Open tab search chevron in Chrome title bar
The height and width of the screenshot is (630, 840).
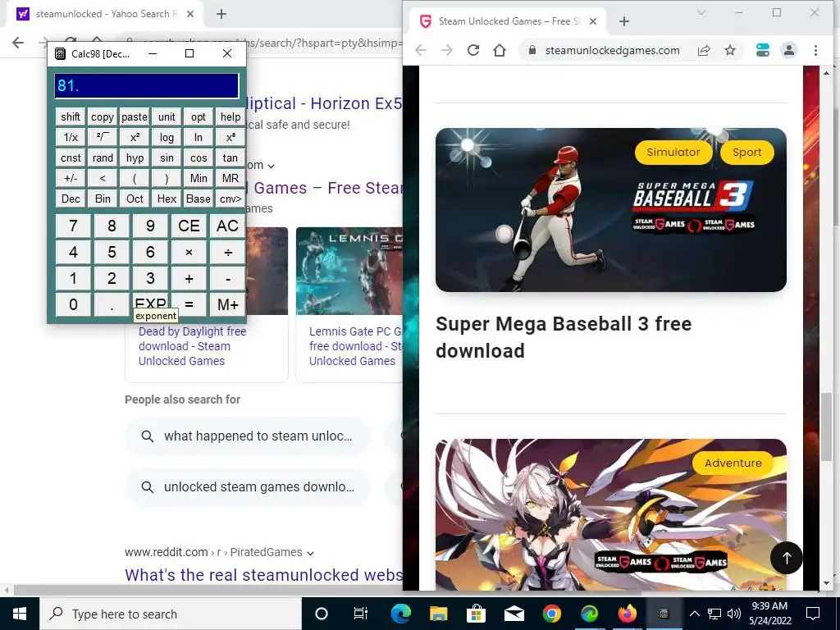pos(701,12)
